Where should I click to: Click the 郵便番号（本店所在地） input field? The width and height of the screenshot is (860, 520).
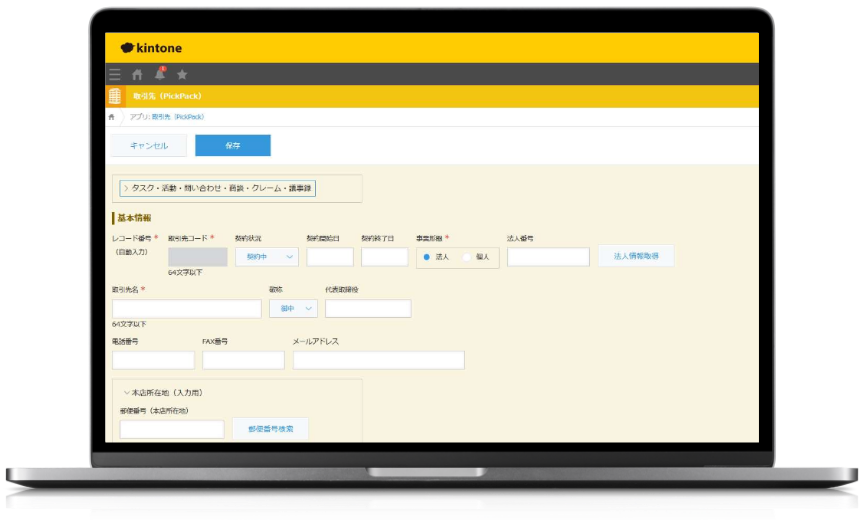click(172, 429)
